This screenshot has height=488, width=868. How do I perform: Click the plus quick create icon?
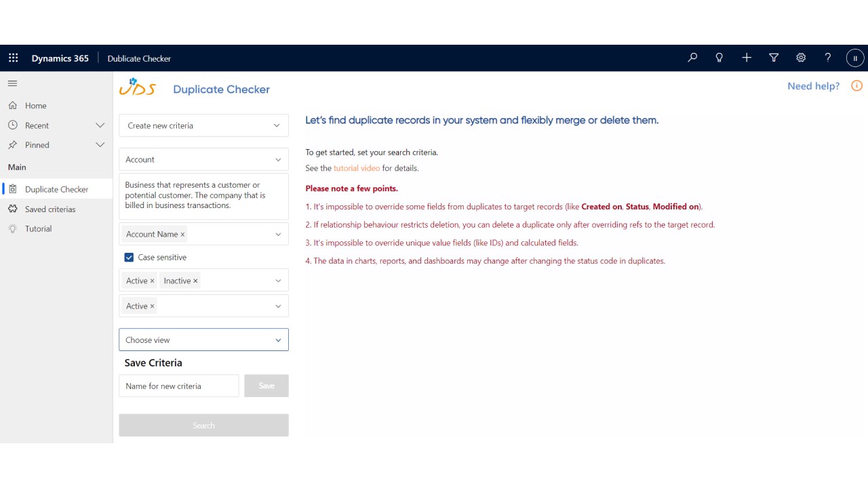click(747, 58)
